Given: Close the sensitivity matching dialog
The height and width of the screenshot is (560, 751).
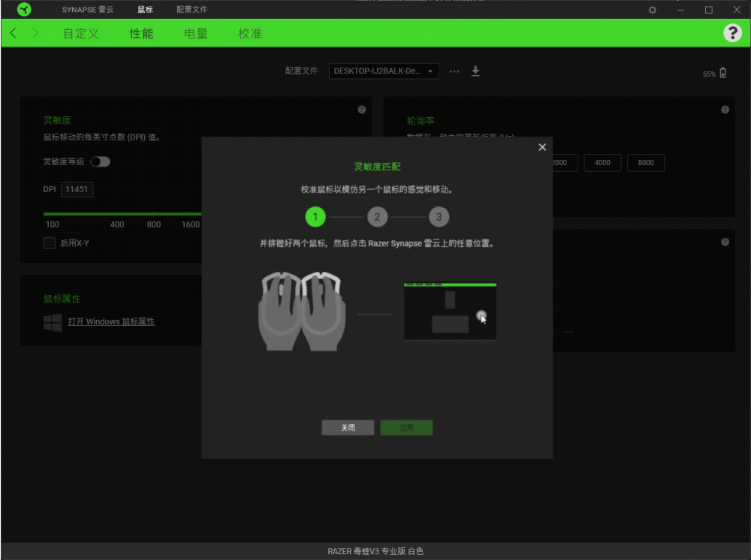Looking at the screenshot, I should coord(542,147).
